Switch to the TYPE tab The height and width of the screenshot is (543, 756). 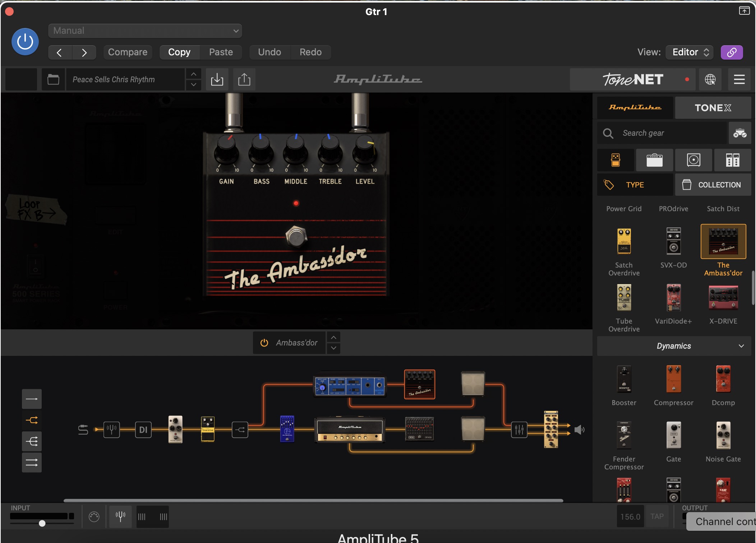click(635, 185)
